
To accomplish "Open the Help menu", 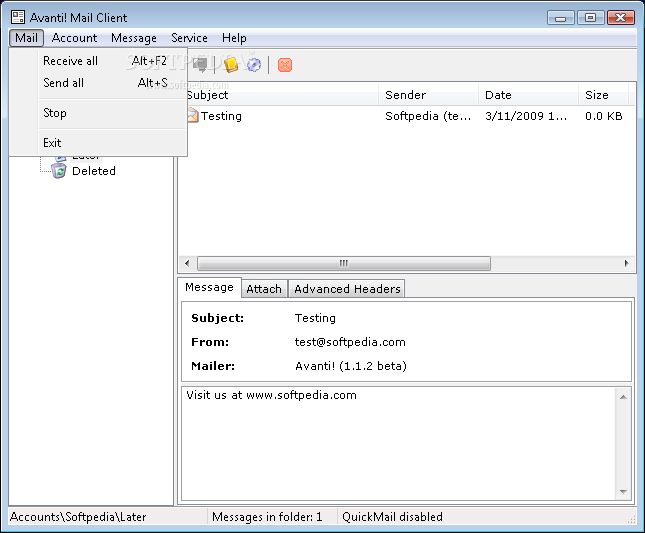I will click(234, 38).
